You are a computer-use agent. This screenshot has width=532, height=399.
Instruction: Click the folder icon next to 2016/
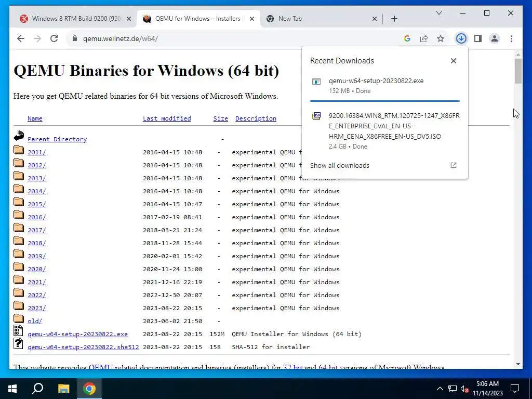pyautogui.click(x=19, y=215)
